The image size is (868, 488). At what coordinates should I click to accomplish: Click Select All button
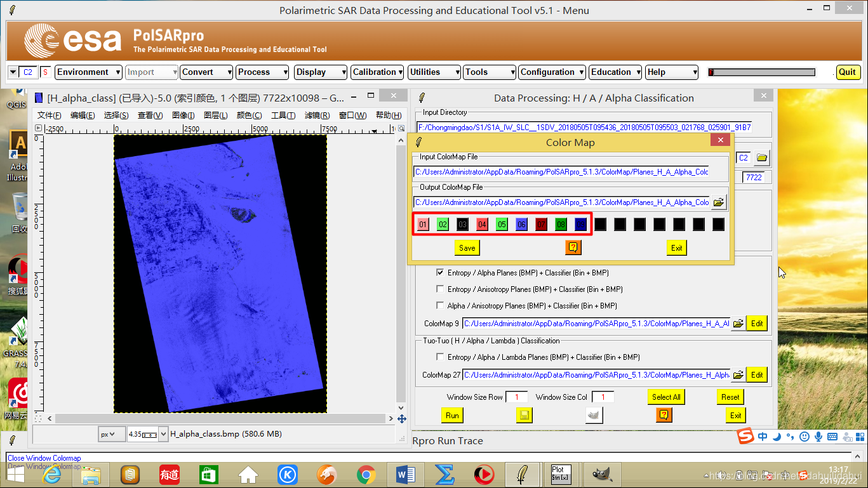pyautogui.click(x=666, y=397)
